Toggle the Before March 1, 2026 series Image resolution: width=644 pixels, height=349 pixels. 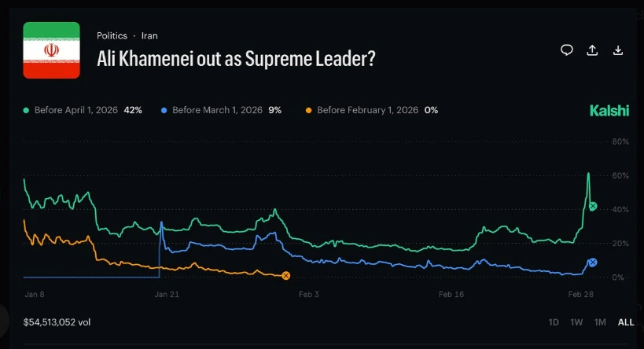point(221,110)
